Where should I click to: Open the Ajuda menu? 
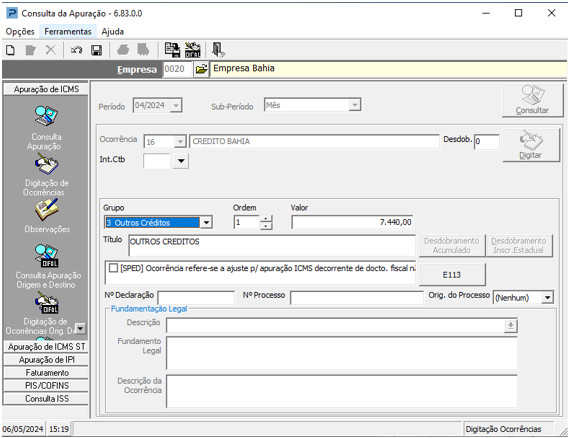(x=113, y=32)
